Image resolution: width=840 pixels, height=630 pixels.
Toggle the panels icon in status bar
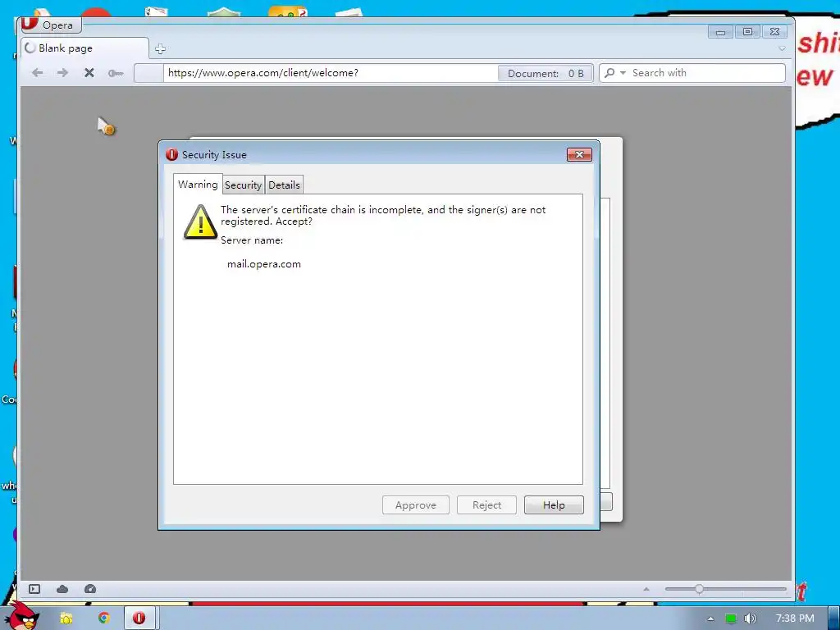point(34,589)
